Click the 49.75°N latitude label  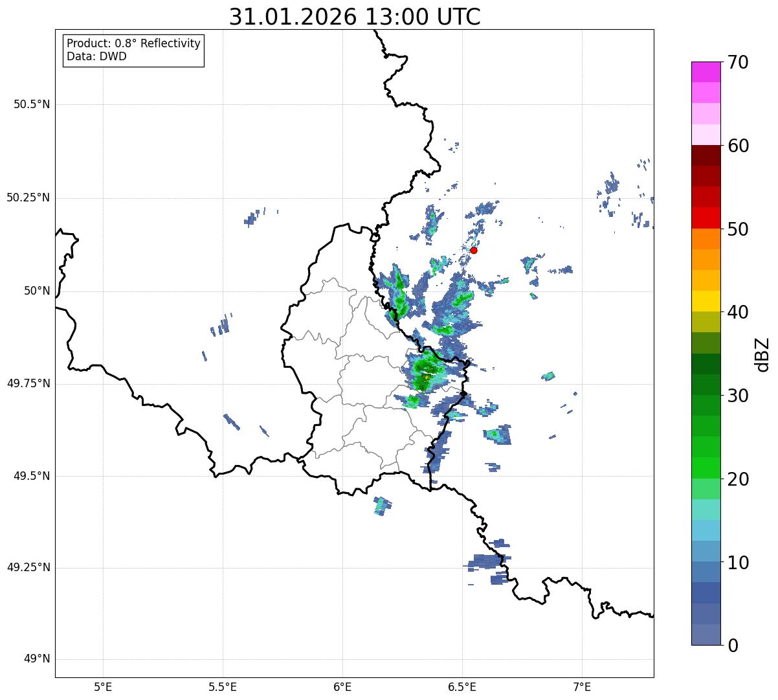coord(28,383)
